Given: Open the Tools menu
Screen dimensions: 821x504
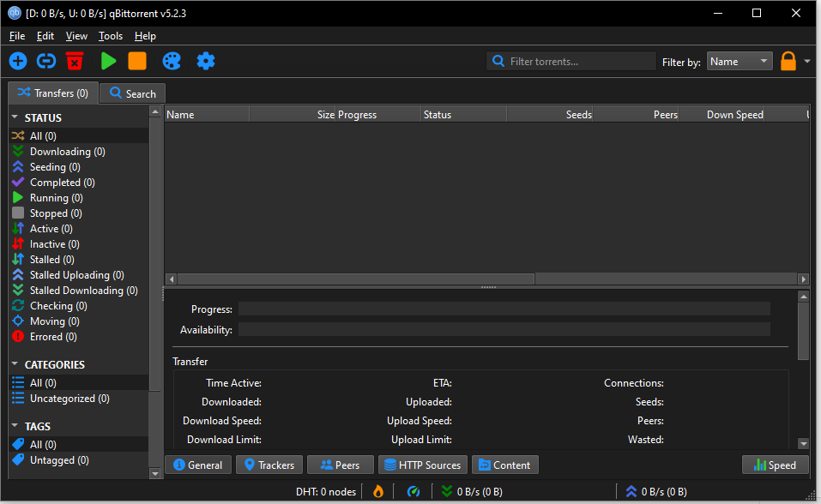Looking at the screenshot, I should pyautogui.click(x=111, y=36).
